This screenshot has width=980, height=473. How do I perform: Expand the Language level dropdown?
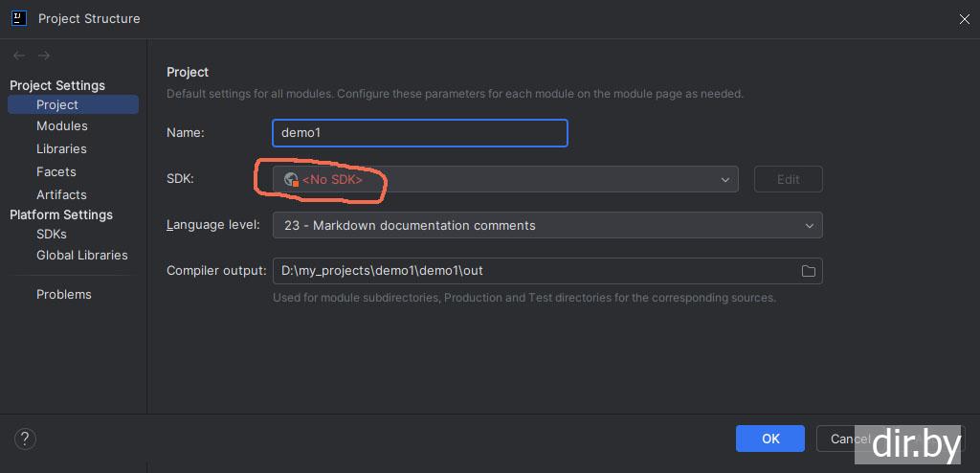pos(809,225)
